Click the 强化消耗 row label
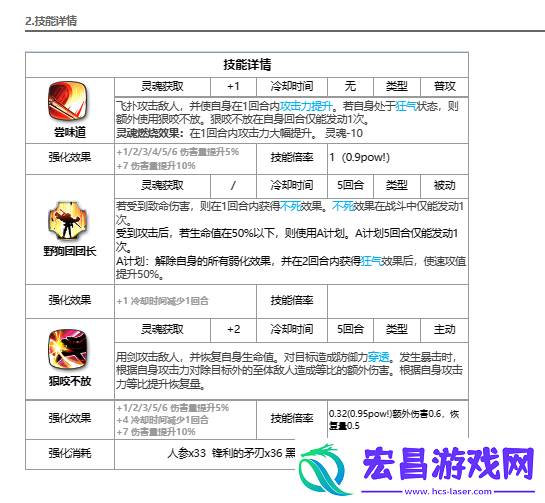 pyautogui.click(x=70, y=453)
